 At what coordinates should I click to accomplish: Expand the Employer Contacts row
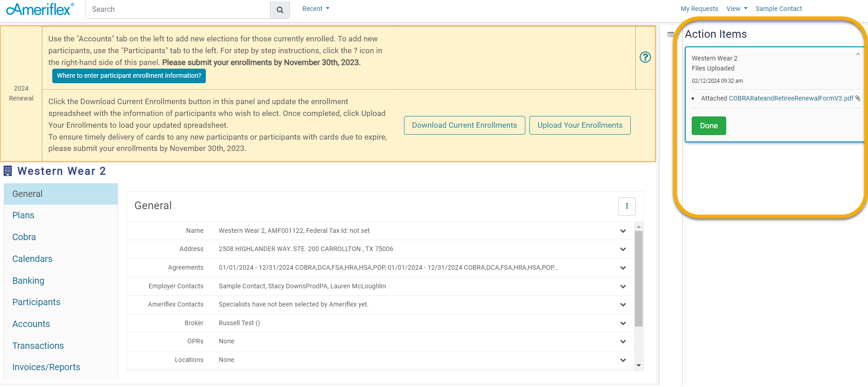coord(623,286)
